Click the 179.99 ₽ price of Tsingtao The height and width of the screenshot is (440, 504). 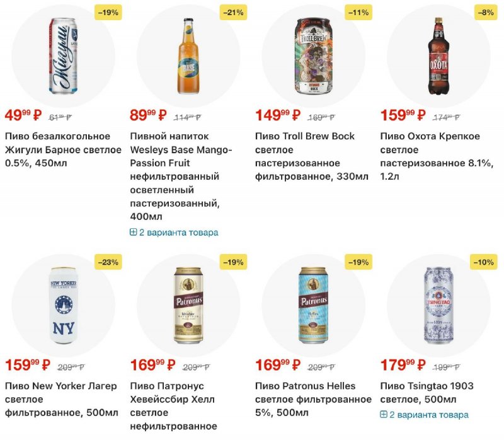coord(403,365)
